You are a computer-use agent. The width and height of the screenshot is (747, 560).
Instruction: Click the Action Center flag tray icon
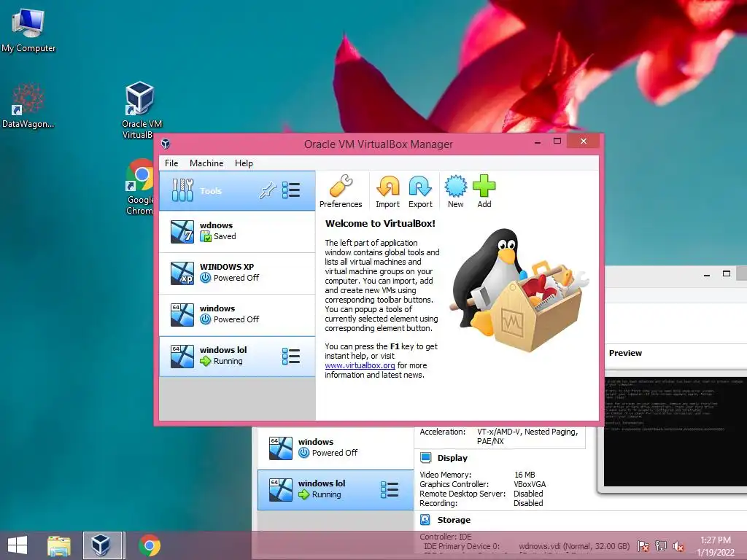(x=643, y=546)
